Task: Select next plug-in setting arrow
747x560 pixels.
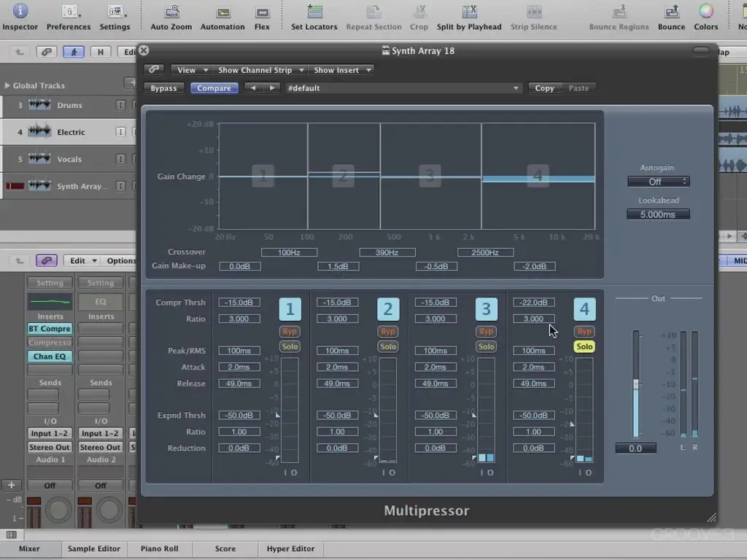Action: point(272,88)
